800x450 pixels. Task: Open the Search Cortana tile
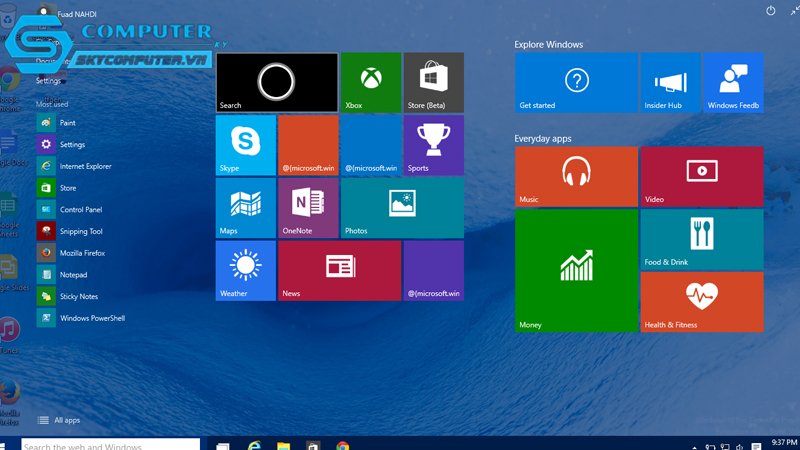(x=277, y=82)
